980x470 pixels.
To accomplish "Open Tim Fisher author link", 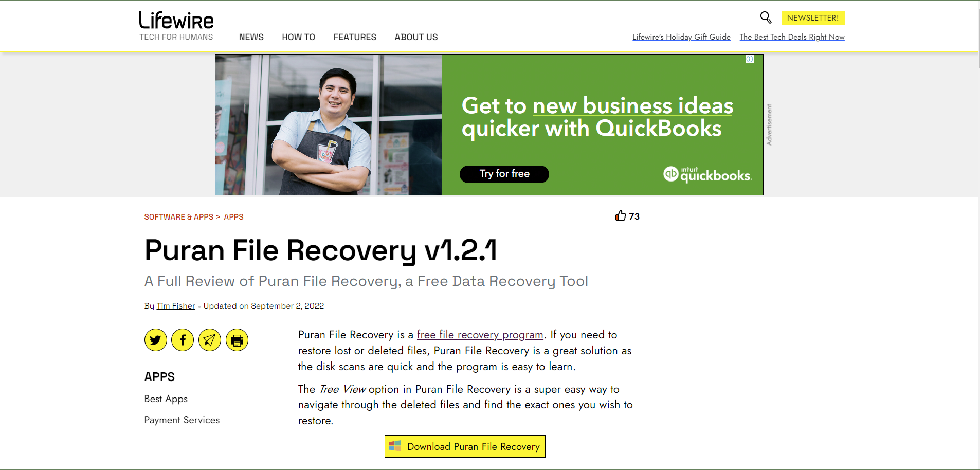I will 176,306.
